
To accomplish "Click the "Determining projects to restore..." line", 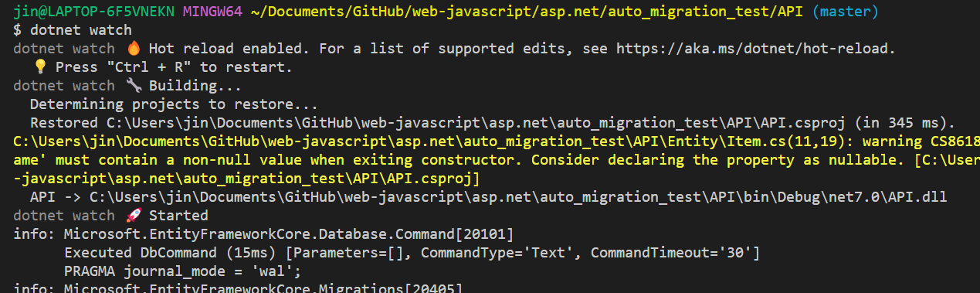I will pyautogui.click(x=174, y=104).
